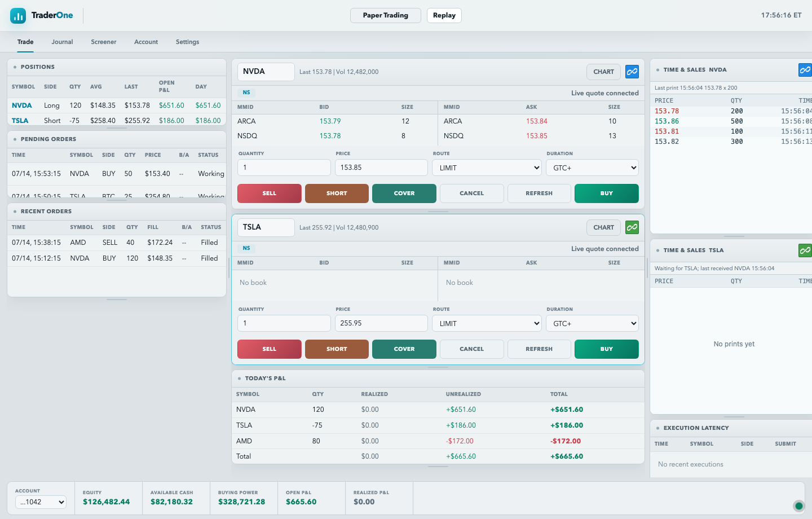The image size is (812, 519).
Task: Open NVDA duration GTC+ dropdown
Action: point(592,168)
